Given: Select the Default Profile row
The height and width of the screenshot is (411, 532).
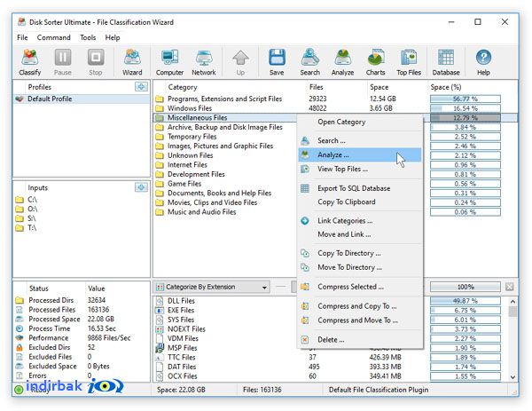Looking at the screenshot, I should click(82, 99).
